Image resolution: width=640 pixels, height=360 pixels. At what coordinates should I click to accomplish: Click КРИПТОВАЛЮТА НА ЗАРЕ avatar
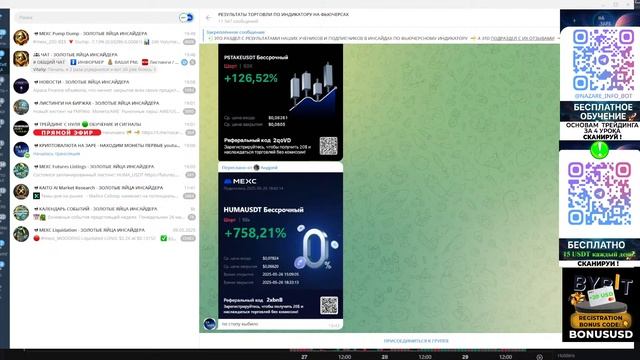[x=21, y=150]
